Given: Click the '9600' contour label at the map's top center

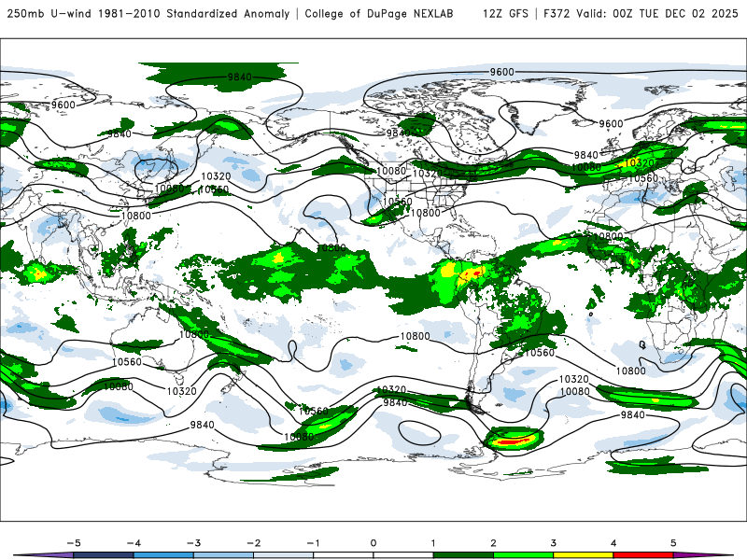Looking at the screenshot, I should pos(502,72).
